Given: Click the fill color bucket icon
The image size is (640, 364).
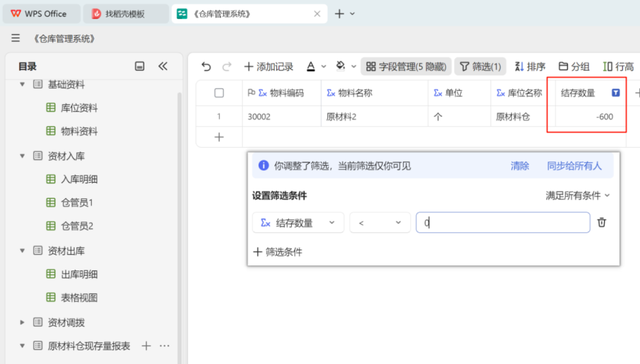Looking at the screenshot, I should 340,66.
